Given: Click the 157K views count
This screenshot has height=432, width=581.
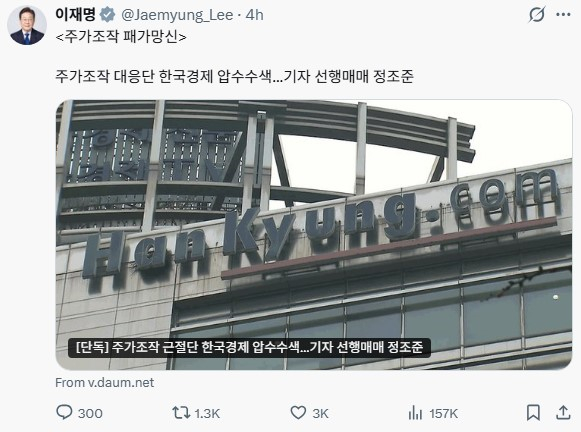Looking at the screenshot, I should click(x=444, y=413).
